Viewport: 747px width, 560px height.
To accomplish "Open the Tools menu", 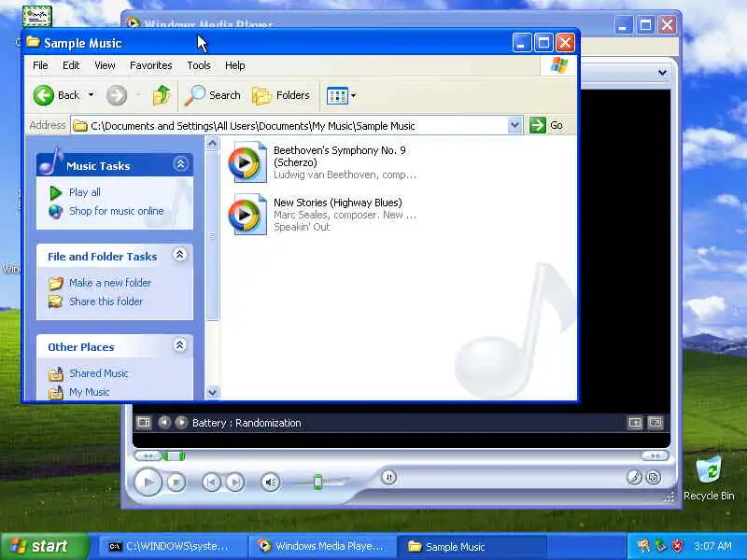I will coord(199,65).
